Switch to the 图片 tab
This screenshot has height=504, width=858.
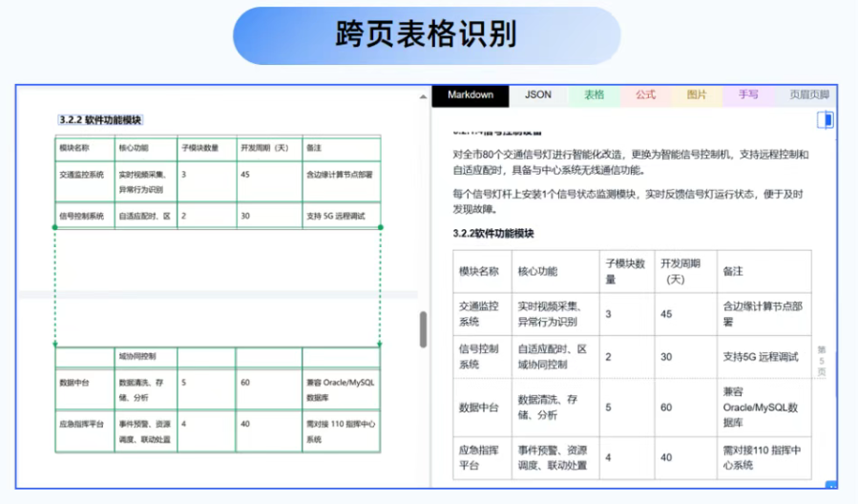(697, 95)
